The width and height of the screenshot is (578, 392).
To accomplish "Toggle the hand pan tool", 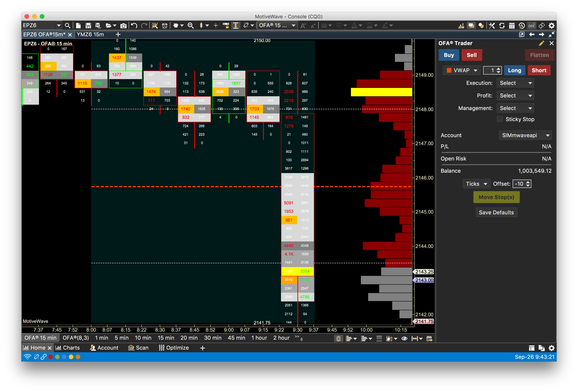I will [x=176, y=25].
